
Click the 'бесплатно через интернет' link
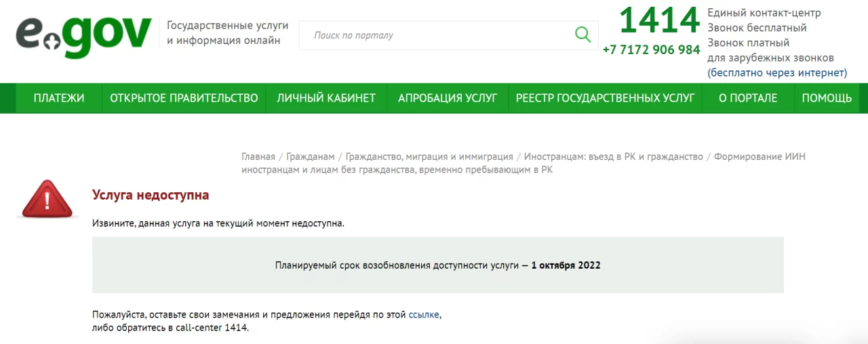[x=777, y=72]
